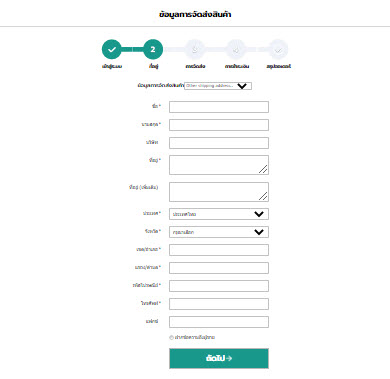Screen dimensions: 390x379
Task: Click the completed checkmark step circle
Action: [x=112, y=49]
